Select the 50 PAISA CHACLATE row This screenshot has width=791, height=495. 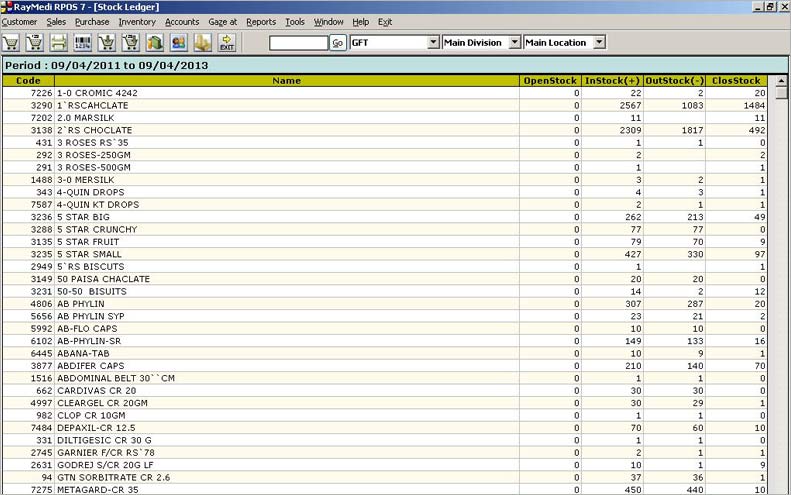[x=385, y=279]
